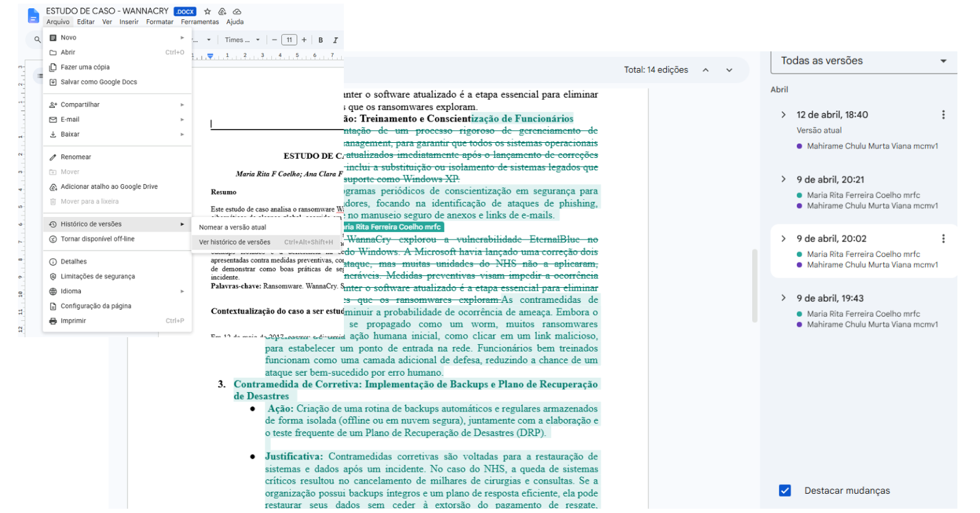Screen dimensions: 980x513
Task: Open the Ver menu
Action: pyautogui.click(x=107, y=22)
